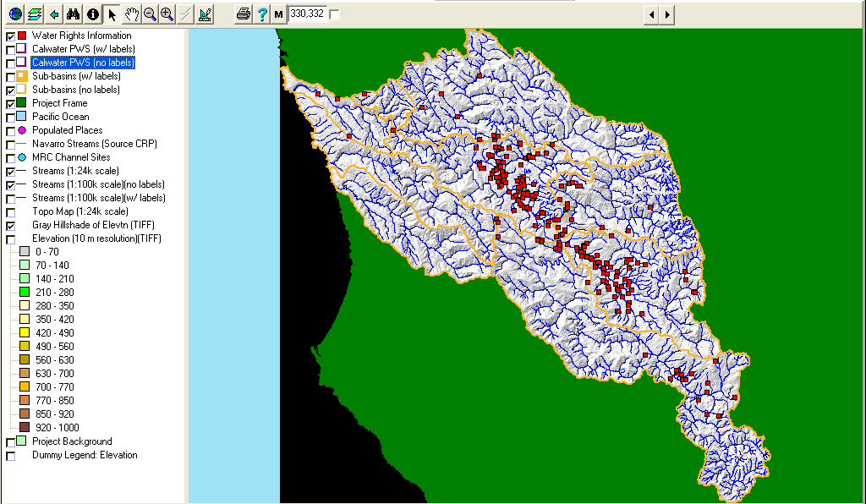Image resolution: width=866 pixels, height=504 pixels.
Task: Check the Project Background layer box
Action: [10, 443]
